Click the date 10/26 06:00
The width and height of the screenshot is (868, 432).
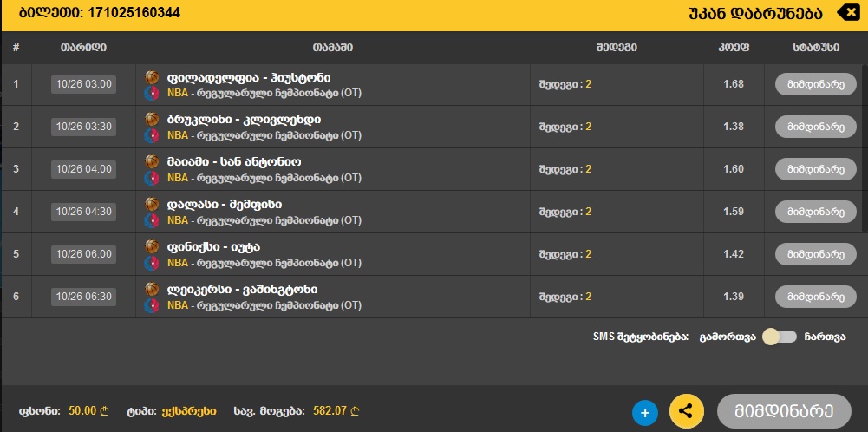83,254
